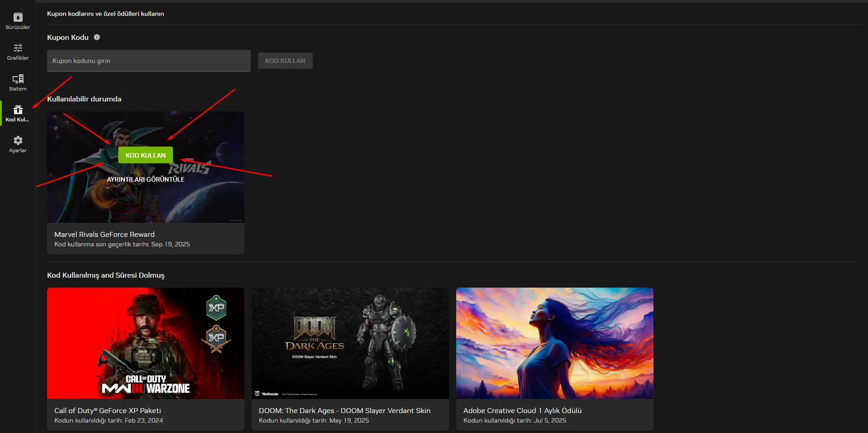Open the Sistem sidebar icon
This screenshot has height=433, width=868.
(18, 79)
